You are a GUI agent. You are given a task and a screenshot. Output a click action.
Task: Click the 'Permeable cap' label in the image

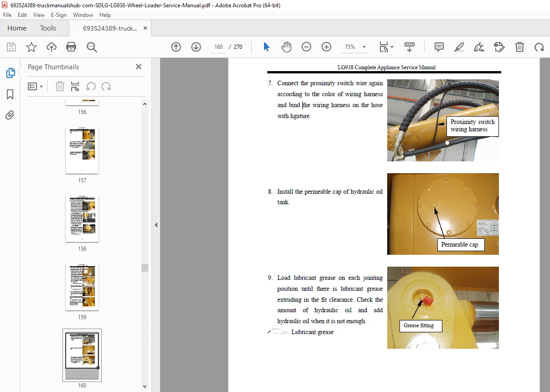click(460, 245)
